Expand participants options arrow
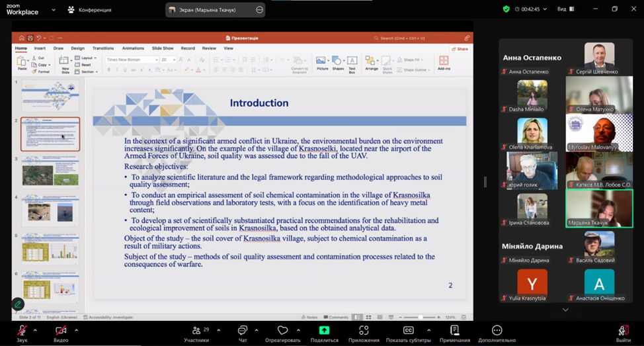The height and width of the screenshot is (346, 644). point(218,330)
